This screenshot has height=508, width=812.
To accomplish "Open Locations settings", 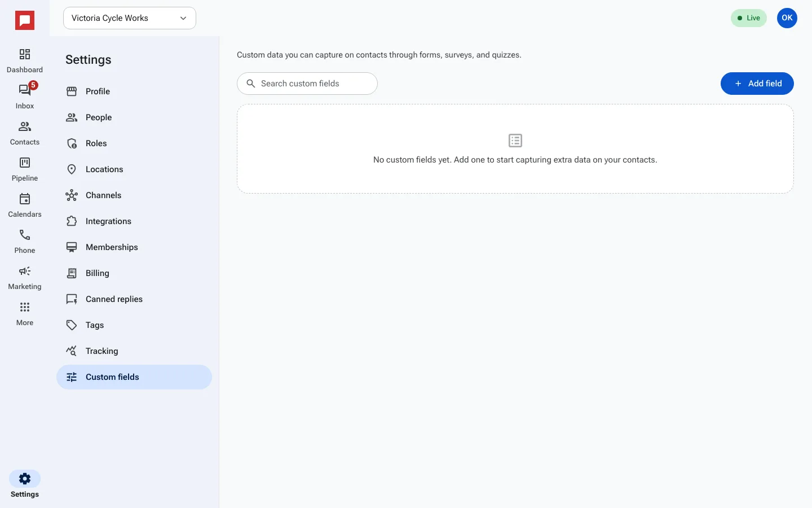I will click(x=134, y=169).
